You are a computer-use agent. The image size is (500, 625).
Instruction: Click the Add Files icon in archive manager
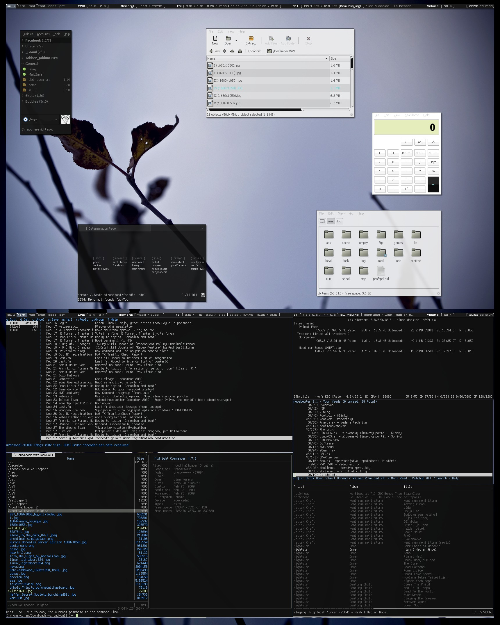pyautogui.click(x=271, y=40)
